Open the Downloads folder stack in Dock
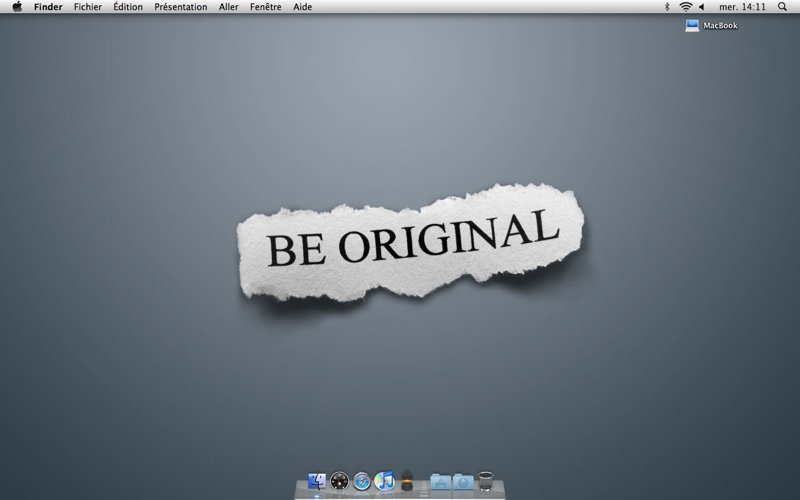The width and height of the screenshot is (800, 500). pos(463,482)
